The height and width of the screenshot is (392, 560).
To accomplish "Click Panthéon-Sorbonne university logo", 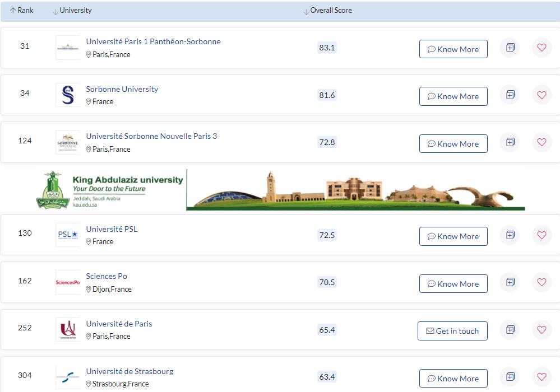I will 67,48.
